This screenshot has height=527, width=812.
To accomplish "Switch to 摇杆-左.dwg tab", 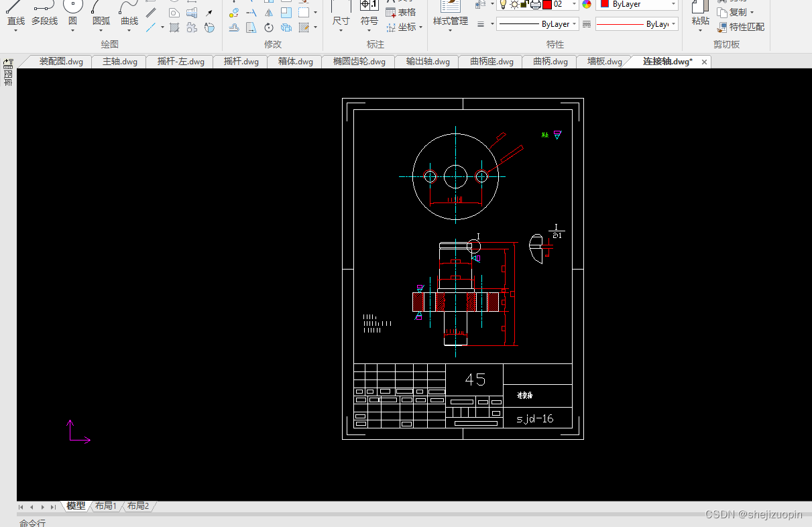I will [181, 62].
